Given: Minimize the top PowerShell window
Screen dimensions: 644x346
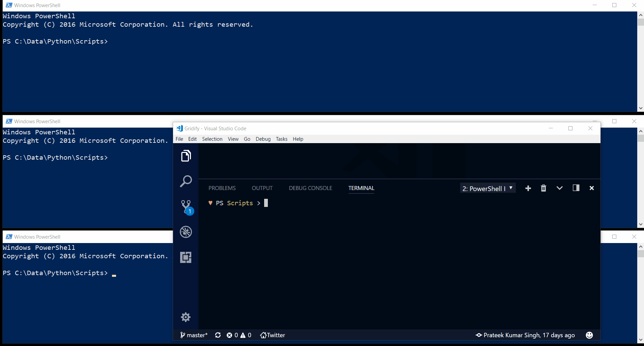Looking at the screenshot, I should [x=595, y=5].
